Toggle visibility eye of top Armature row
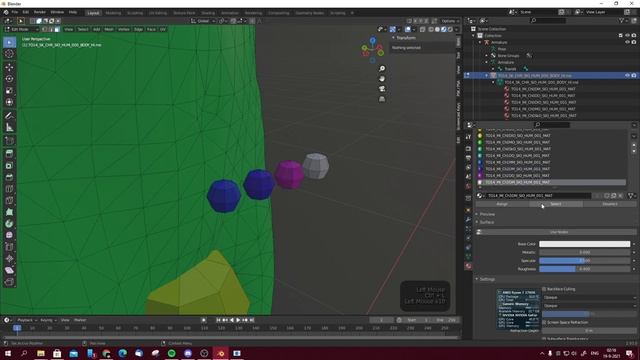Image resolution: width=640 pixels, height=360 pixels. point(627,42)
